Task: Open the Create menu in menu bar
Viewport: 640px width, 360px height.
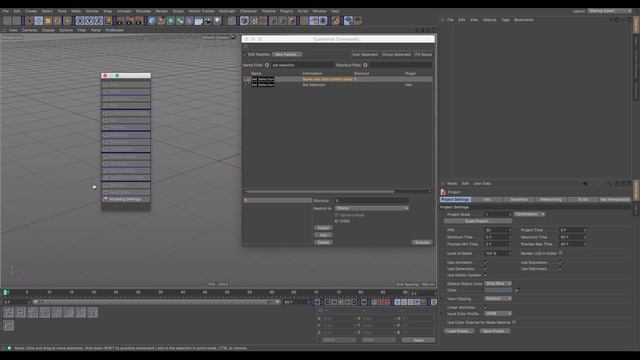Action: click(x=31, y=11)
